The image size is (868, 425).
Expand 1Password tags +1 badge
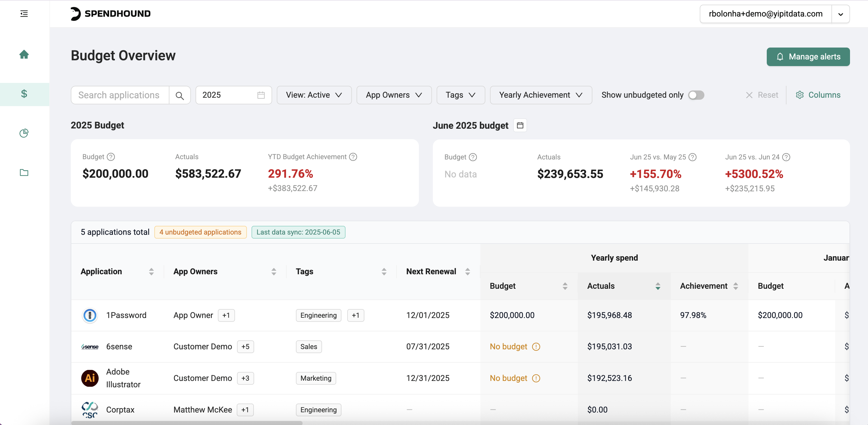355,315
